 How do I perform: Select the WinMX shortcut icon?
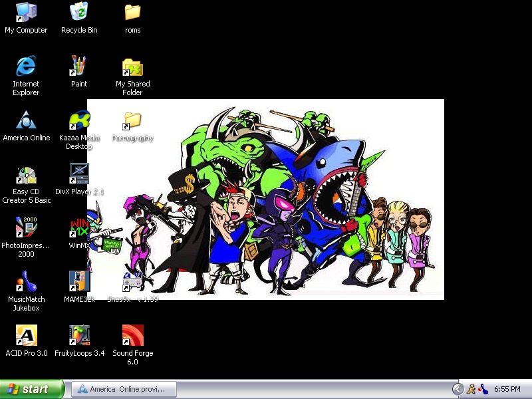(x=79, y=227)
